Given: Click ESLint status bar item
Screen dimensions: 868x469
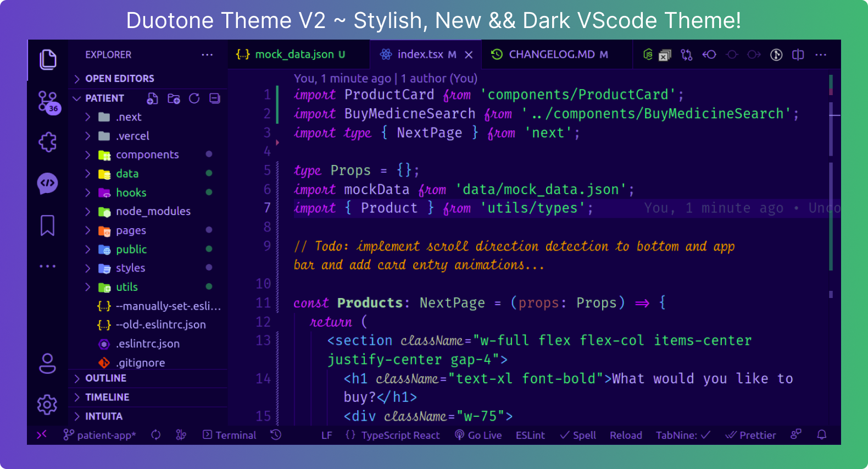Looking at the screenshot, I should click(530, 435).
